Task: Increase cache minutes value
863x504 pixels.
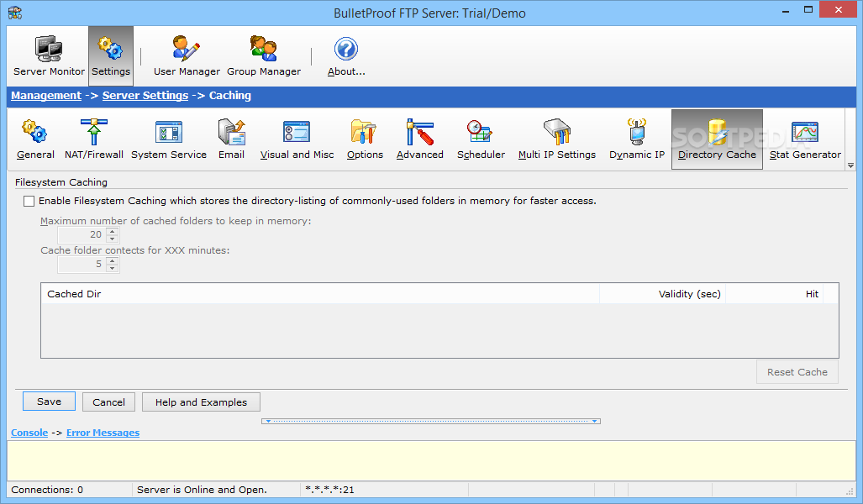Action: coord(113,260)
